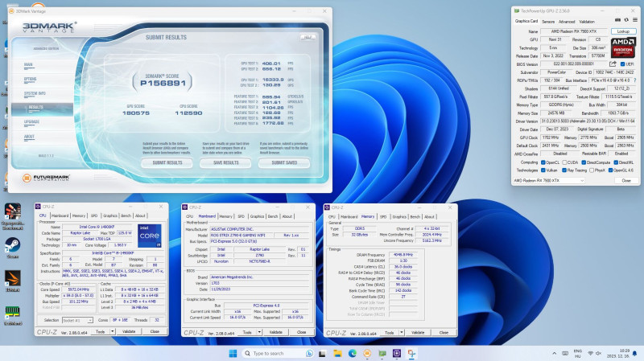Click the GPU-Z screenshot camera icon
644x361 pixels.
click(617, 19)
